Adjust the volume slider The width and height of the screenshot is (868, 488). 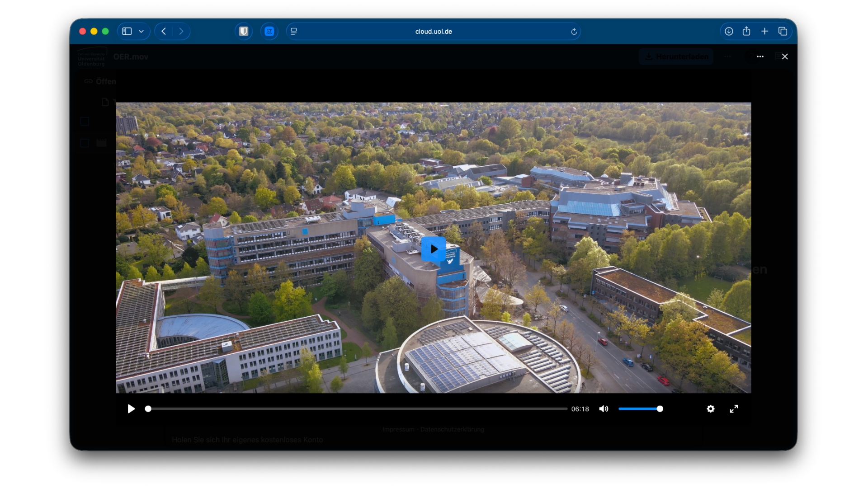coord(641,409)
